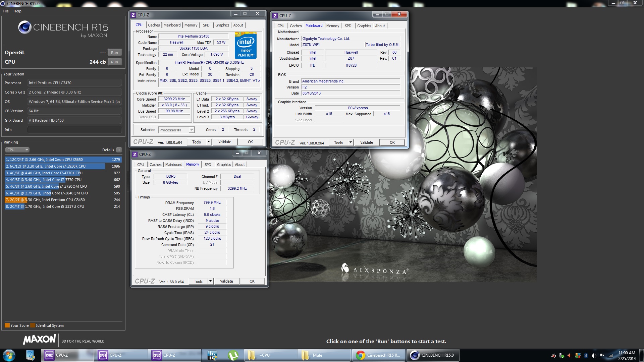Switch to About tab in the CPU-Z Mainboard window

pyautogui.click(x=380, y=26)
